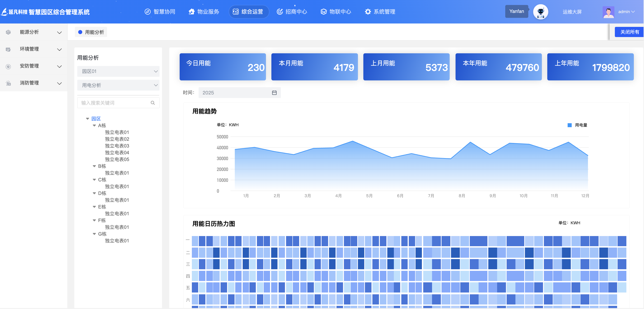Image resolution: width=644 pixels, height=309 pixels.
Task: Collapse the E栋 tree node triangle
Action: pos(94,207)
